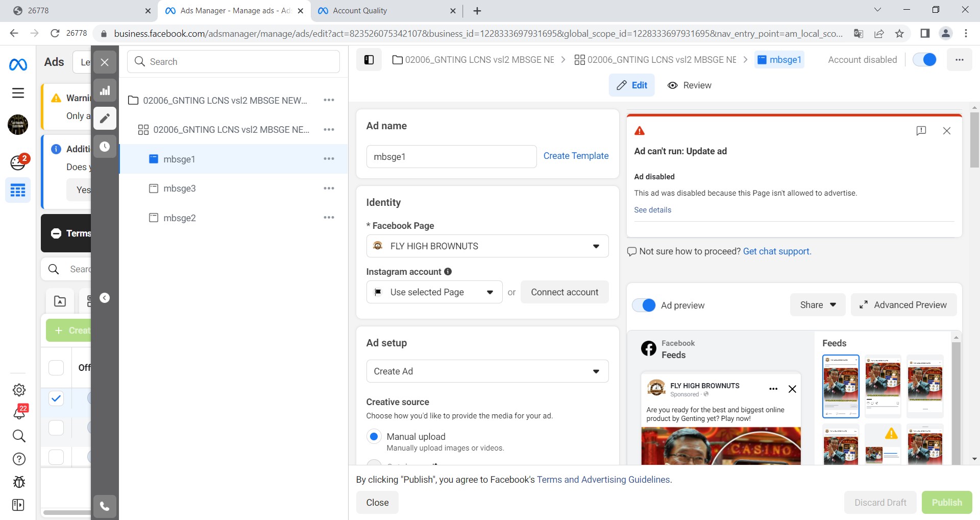Screen dimensions: 980x520
Task: Open the history clock icon
Action: (x=105, y=147)
